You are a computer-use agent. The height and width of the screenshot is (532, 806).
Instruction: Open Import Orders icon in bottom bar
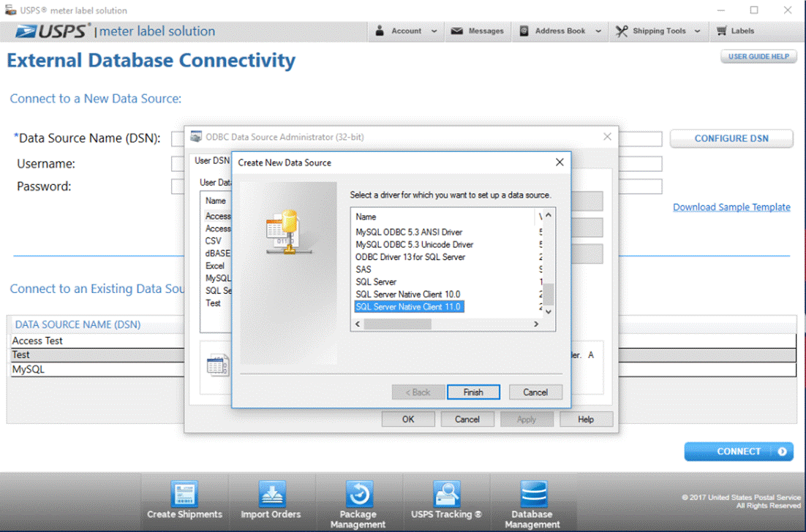click(271, 494)
